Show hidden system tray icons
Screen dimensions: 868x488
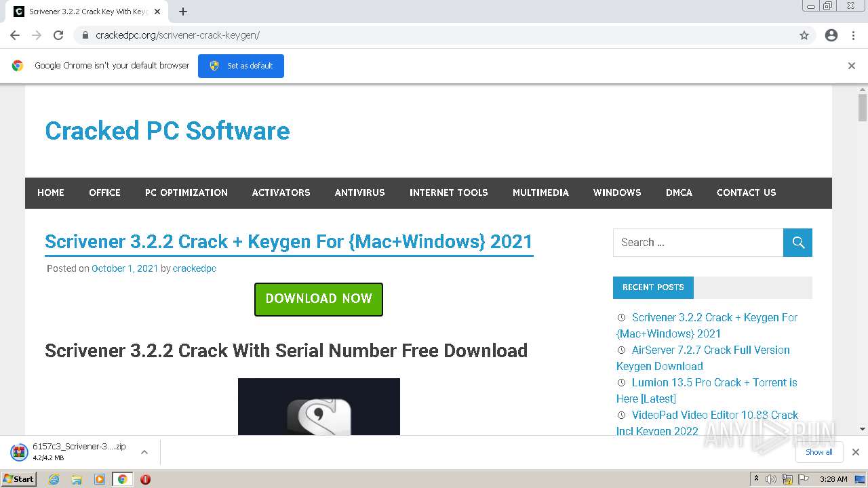click(756, 479)
